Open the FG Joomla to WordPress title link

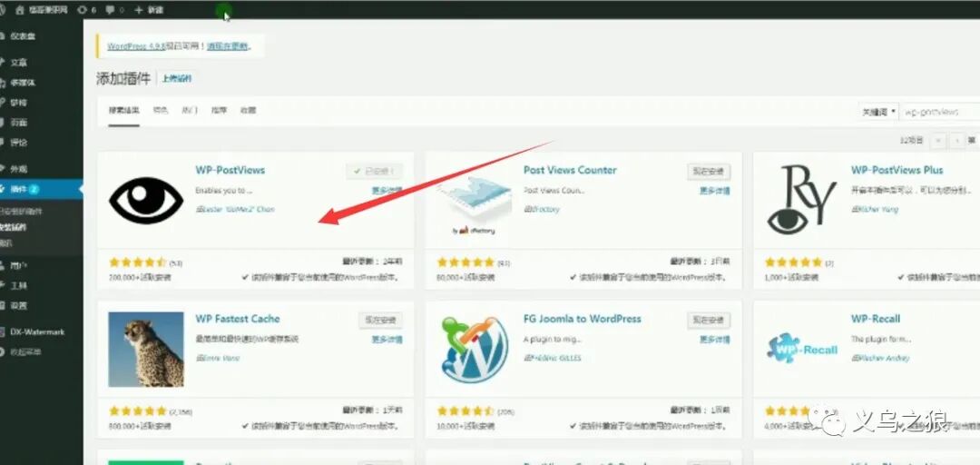582,319
